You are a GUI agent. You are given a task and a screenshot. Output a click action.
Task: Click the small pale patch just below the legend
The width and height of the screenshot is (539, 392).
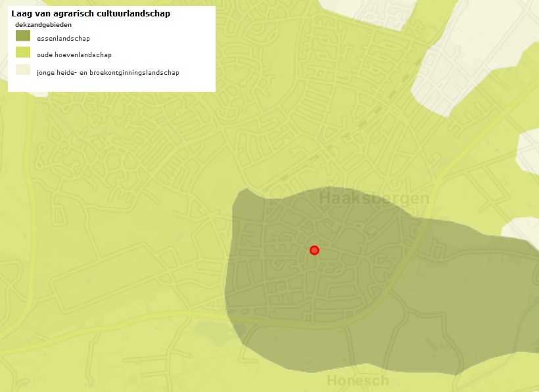click(41, 94)
